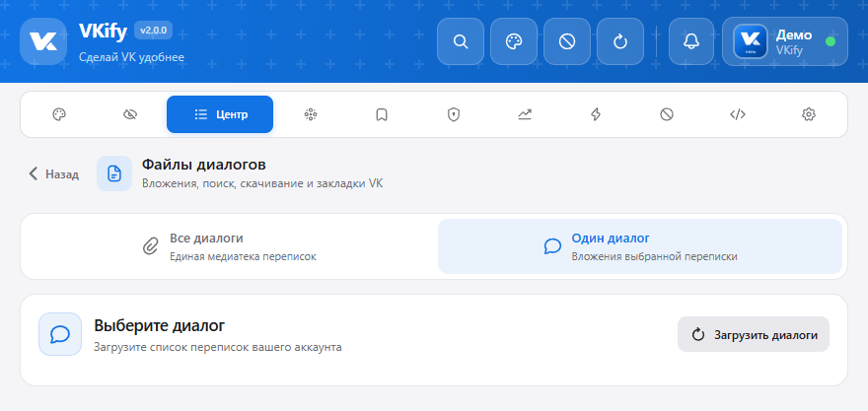The height and width of the screenshot is (411, 868).
Task: Open the dotted-circle cluster icon tab
Action: tap(311, 114)
